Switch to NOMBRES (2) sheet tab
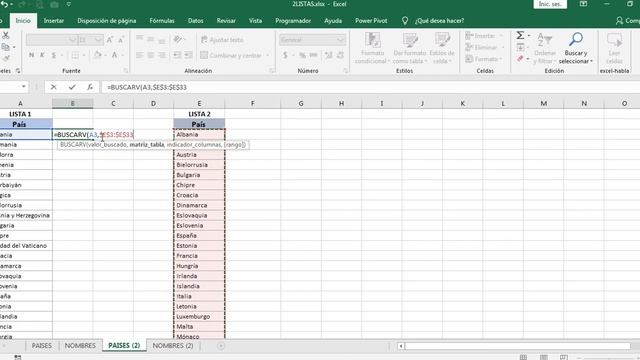640x360 pixels. [x=173, y=345]
